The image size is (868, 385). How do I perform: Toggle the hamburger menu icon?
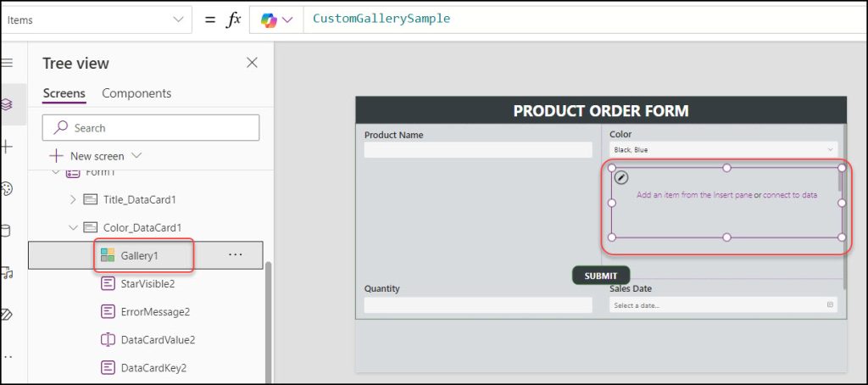coord(7,63)
